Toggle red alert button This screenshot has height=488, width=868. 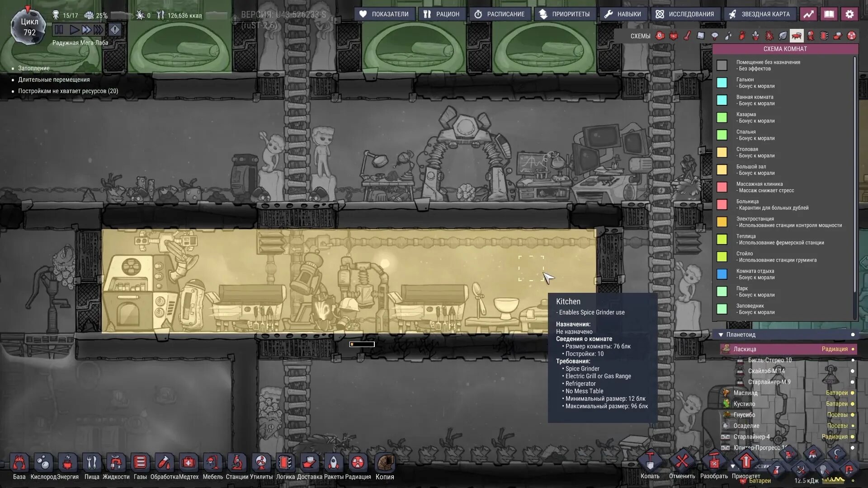[x=115, y=30]
